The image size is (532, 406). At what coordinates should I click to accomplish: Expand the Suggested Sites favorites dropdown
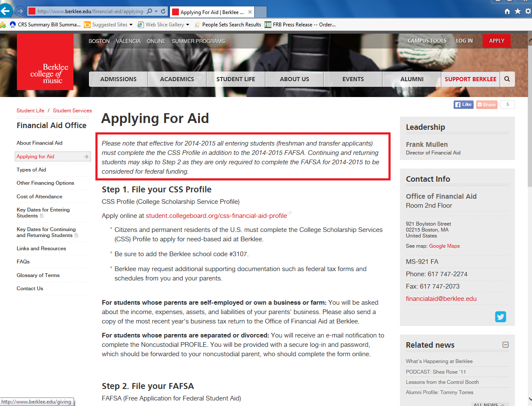pyautogui.click(x=131, y=25)
